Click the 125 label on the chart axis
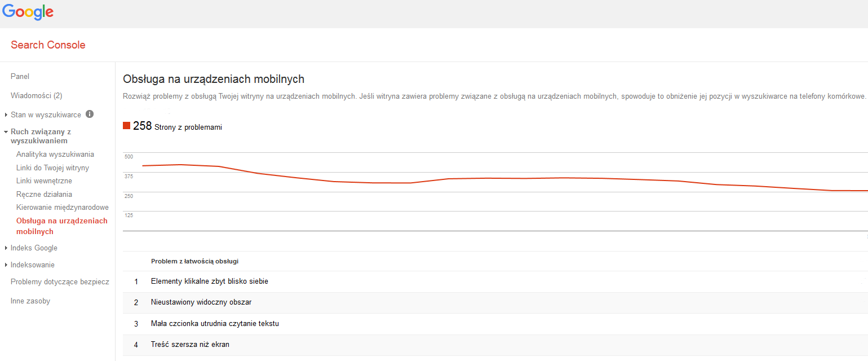Viewport: 868px width, 361px height. 129,215
